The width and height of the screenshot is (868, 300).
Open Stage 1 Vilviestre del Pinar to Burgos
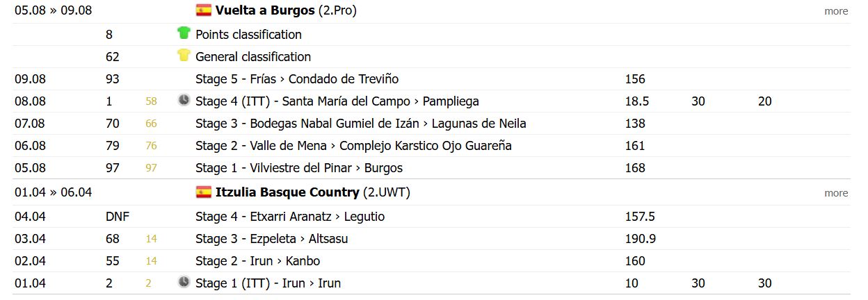pyautogui.click(x=299, y=168)
